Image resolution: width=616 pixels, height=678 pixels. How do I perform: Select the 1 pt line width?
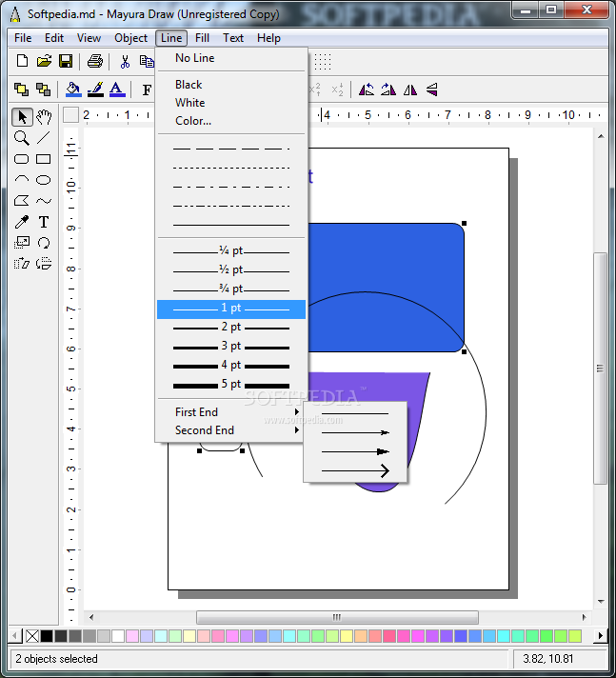(231, 309)
